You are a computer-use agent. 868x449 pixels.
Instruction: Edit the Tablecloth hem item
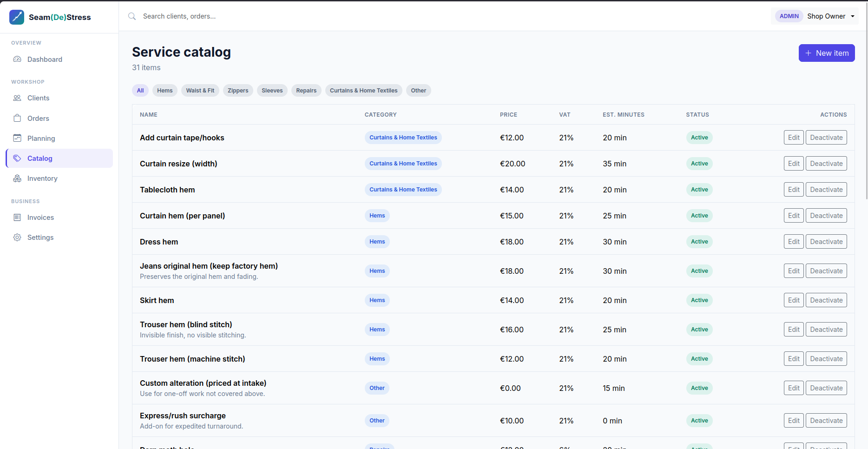coord(794,190)
